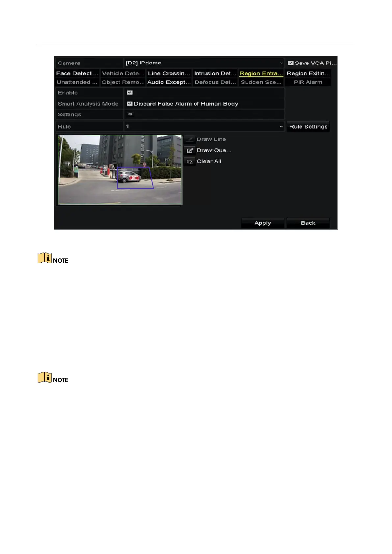Screen dimensions: 392x554
Task: Open the Audio Exception tab
Action: point(169,82)
